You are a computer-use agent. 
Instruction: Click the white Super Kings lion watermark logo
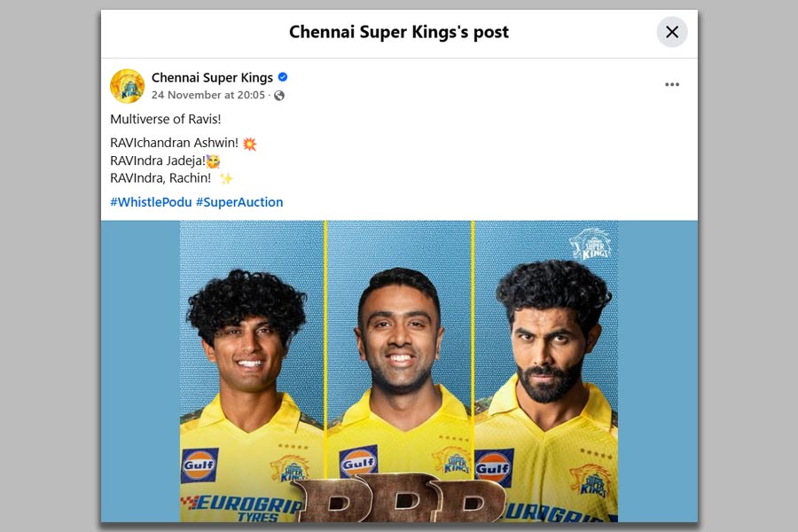(591, 245)
